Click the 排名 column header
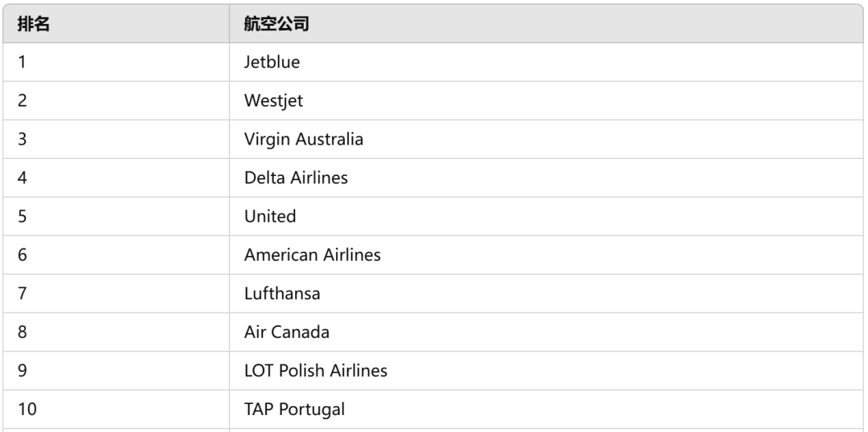 116,23
